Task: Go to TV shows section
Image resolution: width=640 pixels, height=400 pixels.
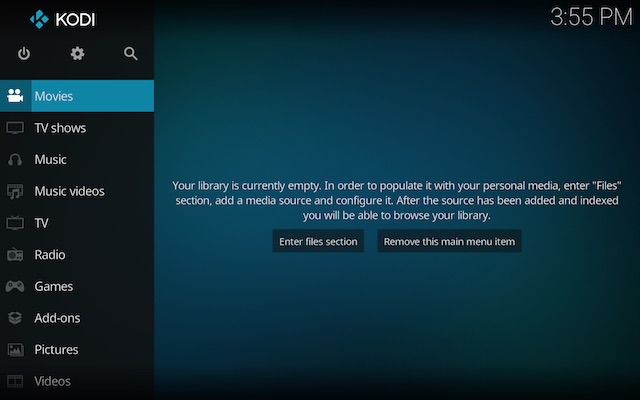Action: pos(77,128)
